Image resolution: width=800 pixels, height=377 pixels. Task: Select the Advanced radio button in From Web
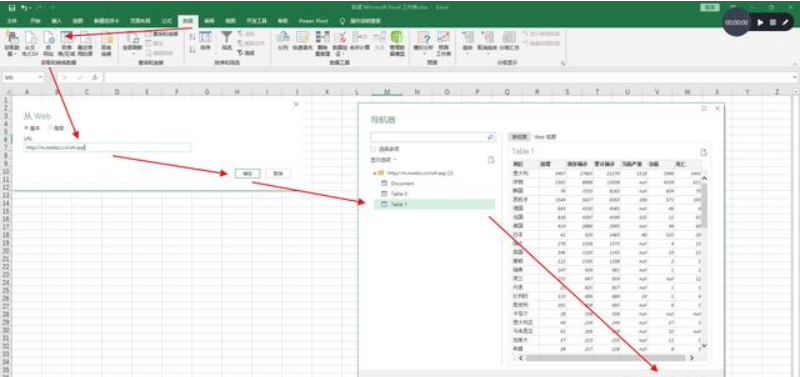point(50,128)
